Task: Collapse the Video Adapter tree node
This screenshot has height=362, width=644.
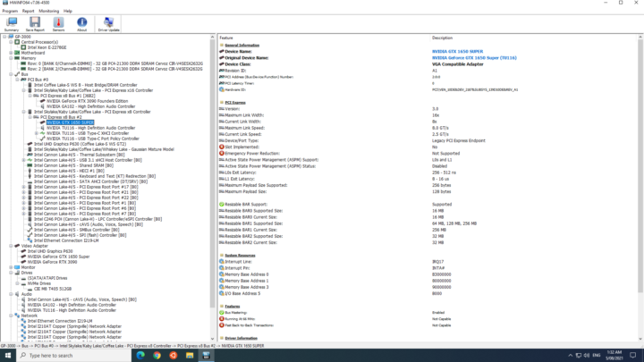Action: 11,246
